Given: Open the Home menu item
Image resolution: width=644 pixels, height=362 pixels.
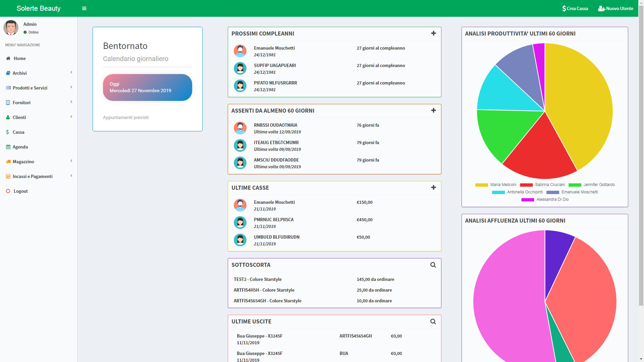Looking at the screenshot, I should tap(39, 58).
